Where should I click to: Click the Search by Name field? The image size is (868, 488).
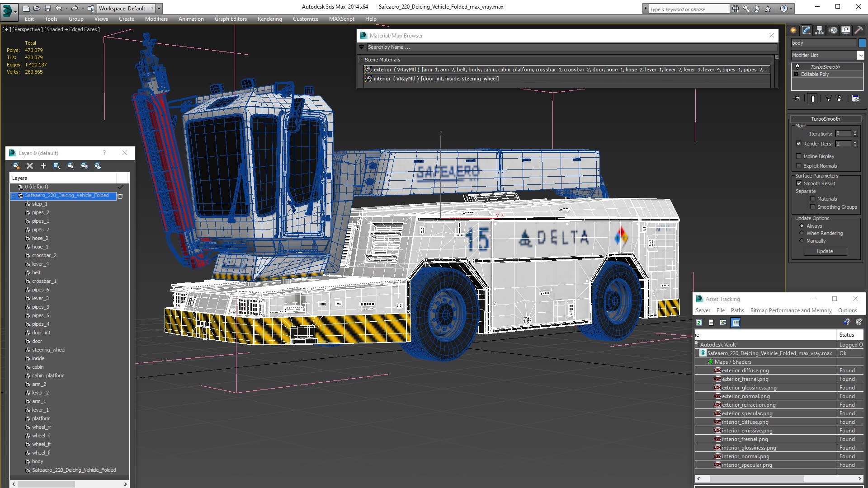pos(571,47)
